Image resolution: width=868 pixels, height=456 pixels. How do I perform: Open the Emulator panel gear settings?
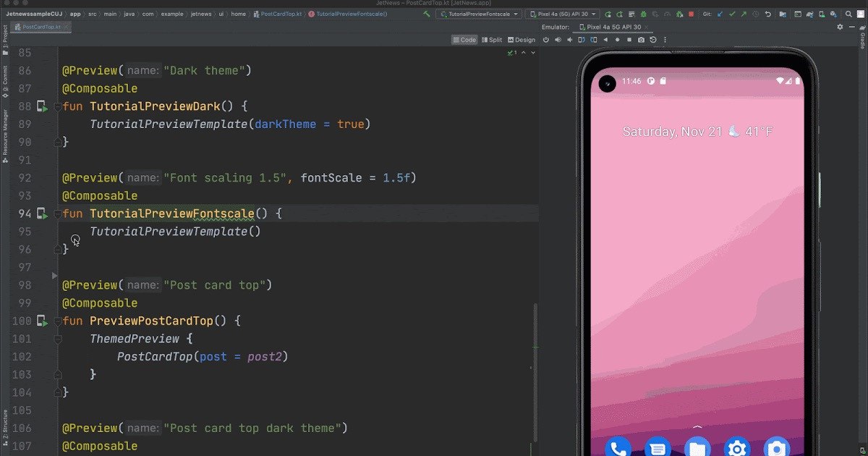(x=840, y=27)
